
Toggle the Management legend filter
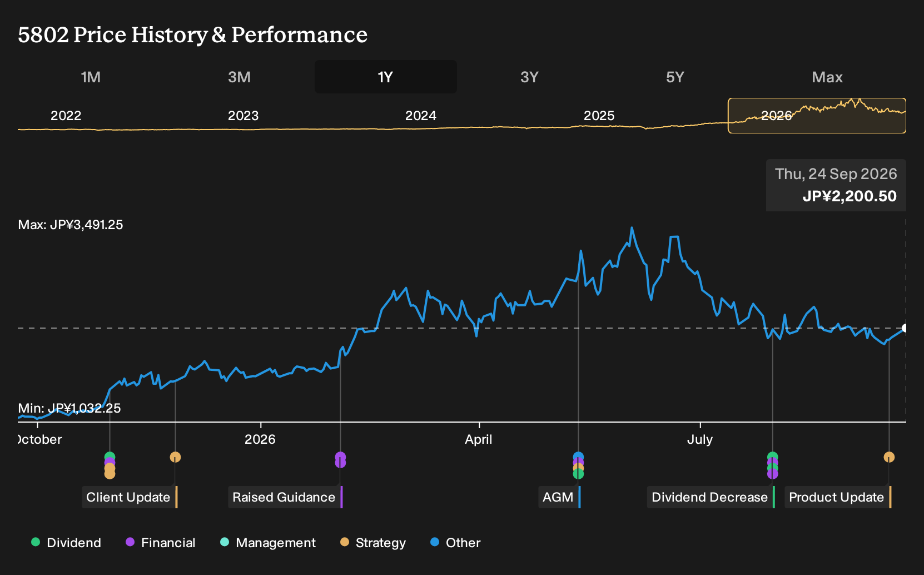[268, 543]
